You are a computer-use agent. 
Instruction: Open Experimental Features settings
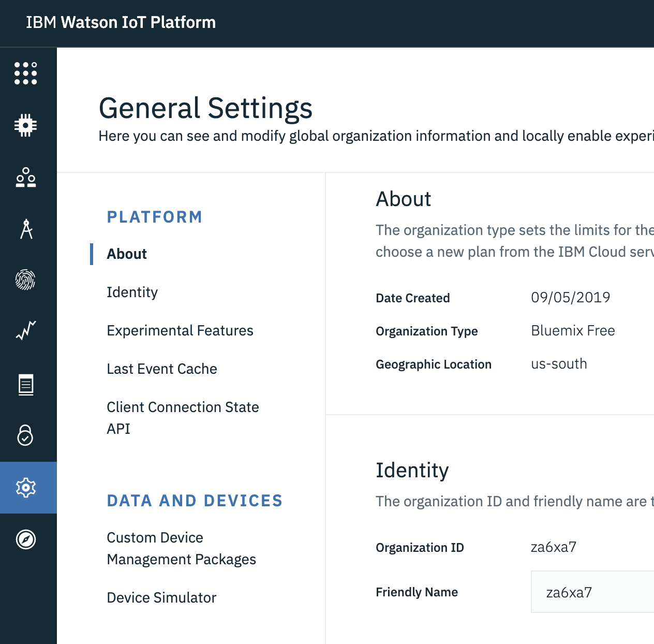[x=180, y=331]
